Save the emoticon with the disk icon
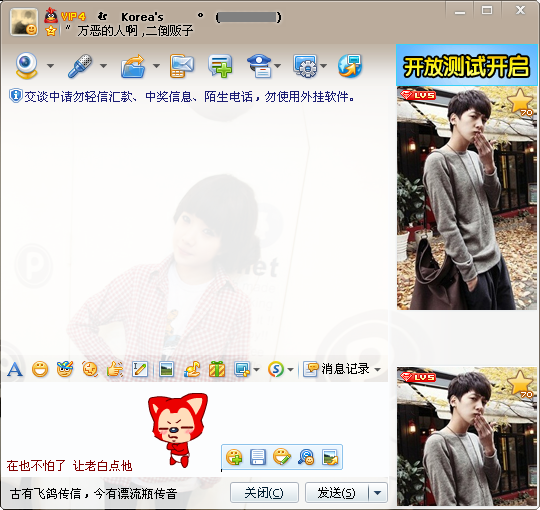The image size is (540, 510). point(258,457)
